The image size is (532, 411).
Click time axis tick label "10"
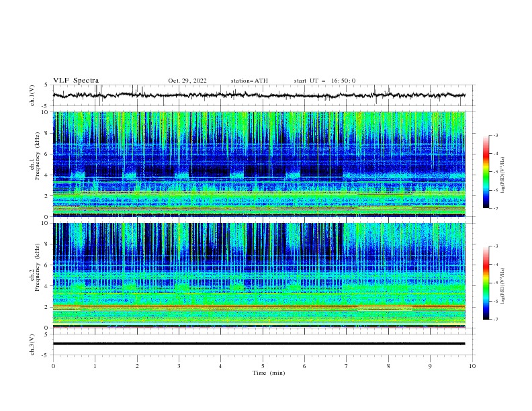[472, 366]
